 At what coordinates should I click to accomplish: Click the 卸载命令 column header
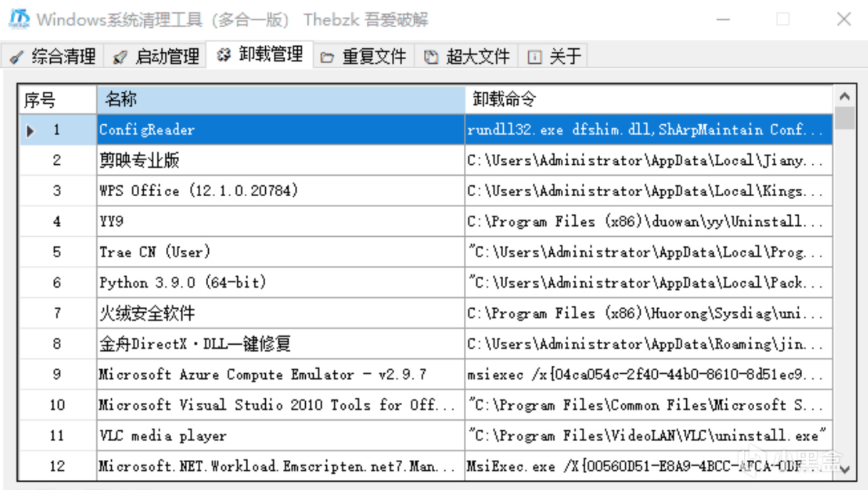(649, 100)
